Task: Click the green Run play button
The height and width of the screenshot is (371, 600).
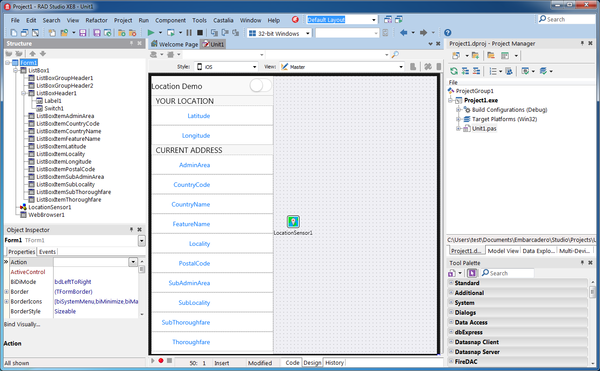Action: pyautogui.click(x=151, y=33)
